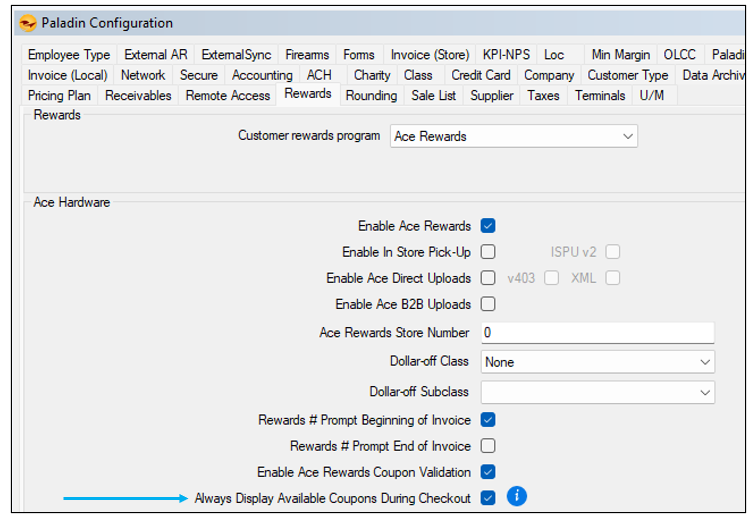Tick the Enable Ace Direct Uploads box
This screenshot has height=519, width=752.
(x=488, y=278)
